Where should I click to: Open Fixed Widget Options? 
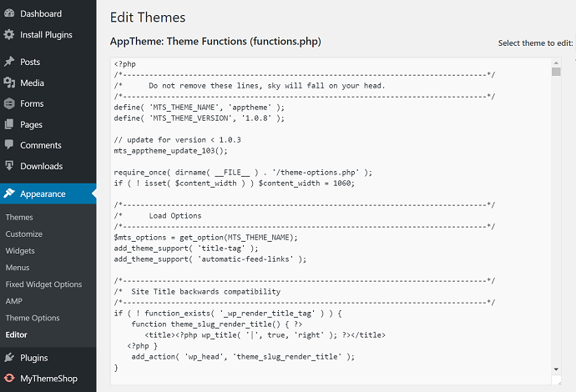(x=43, y=284)
